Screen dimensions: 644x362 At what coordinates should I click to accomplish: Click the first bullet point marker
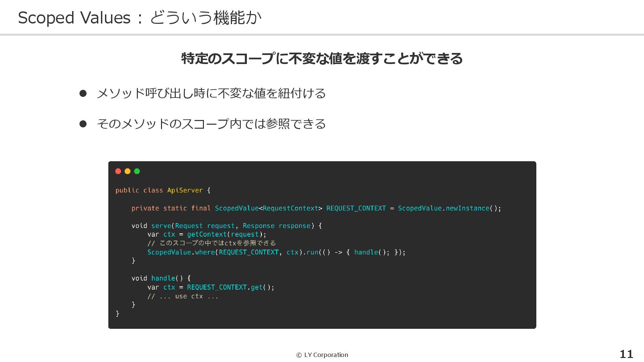point(83,94)
